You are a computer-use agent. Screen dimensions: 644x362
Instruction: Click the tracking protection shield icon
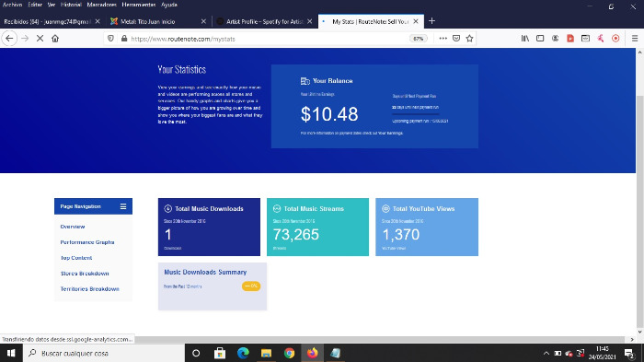(110, 39)
